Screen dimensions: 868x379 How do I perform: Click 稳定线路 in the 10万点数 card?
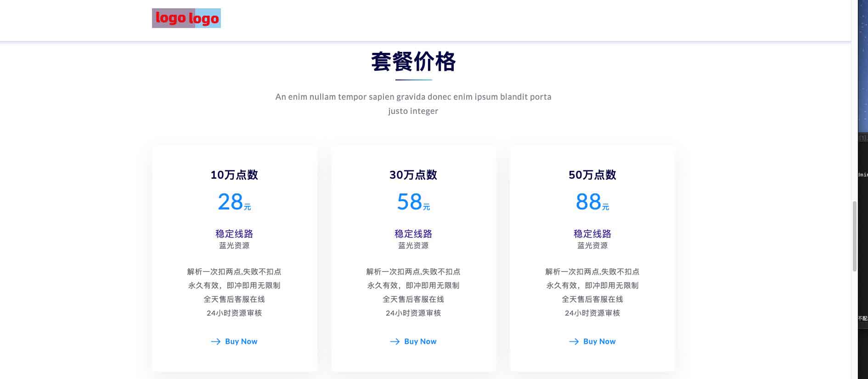tap(234, 234)
